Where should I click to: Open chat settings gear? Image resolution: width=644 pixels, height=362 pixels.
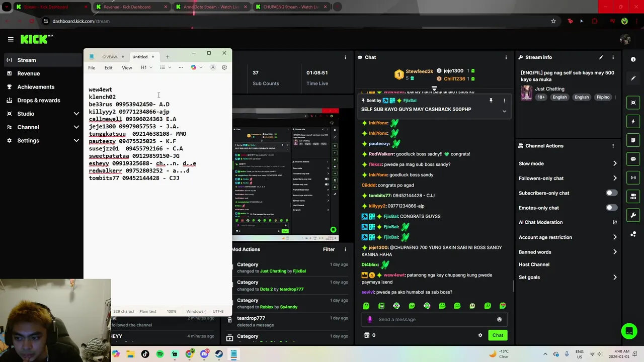(x=480, y=335)
